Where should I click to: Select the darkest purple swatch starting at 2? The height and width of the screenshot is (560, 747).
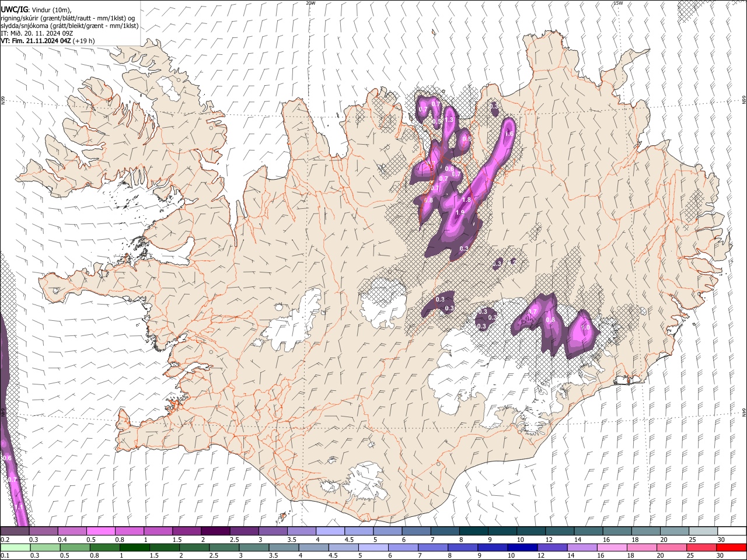coord(215,531)
